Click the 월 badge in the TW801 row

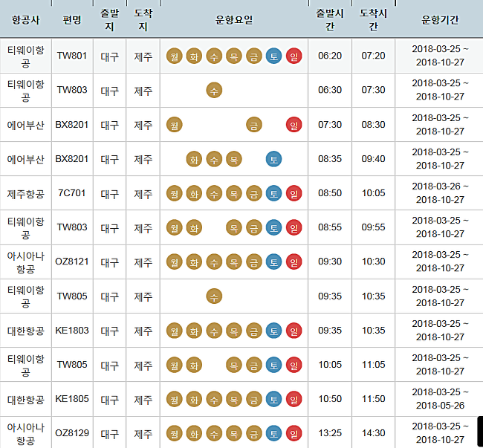click(x=175, y=56)
